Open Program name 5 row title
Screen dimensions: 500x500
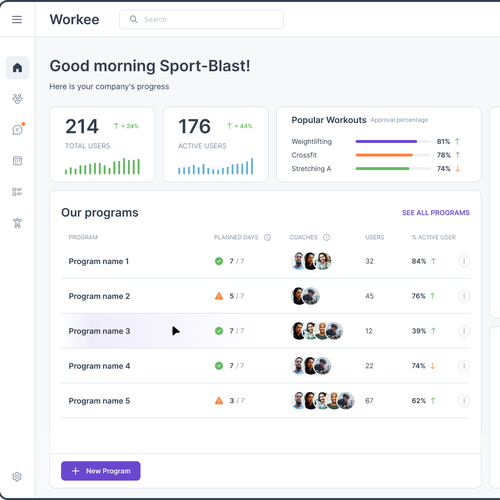[99, 401]
